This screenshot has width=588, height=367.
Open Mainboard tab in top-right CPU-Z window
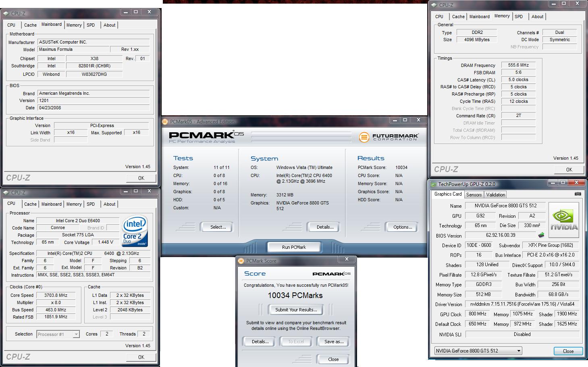[480, 17]
